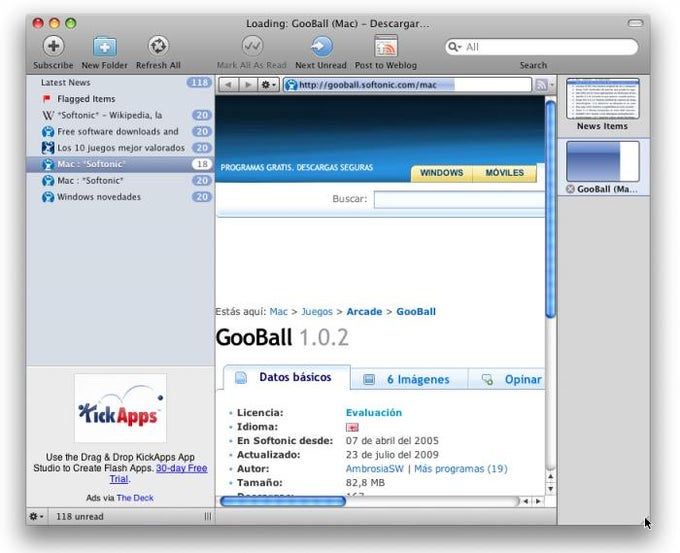Go to Next Unread item
Viewport: 680px width, 553px height.
click(321, 46)
